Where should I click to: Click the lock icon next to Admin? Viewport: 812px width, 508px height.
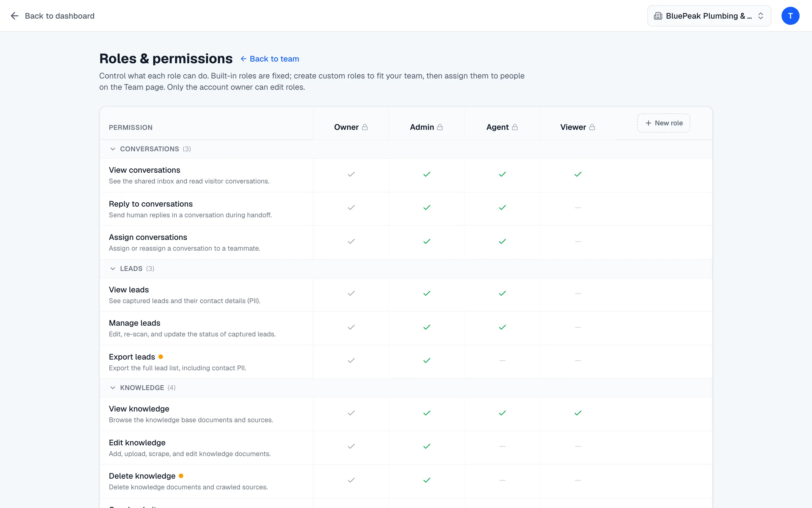point(440,127)
